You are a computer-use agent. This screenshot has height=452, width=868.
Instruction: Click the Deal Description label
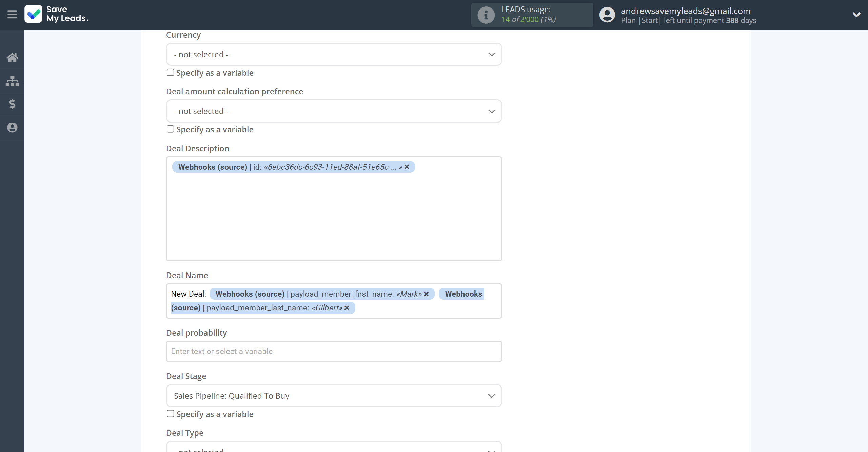[x=198, y=149]
